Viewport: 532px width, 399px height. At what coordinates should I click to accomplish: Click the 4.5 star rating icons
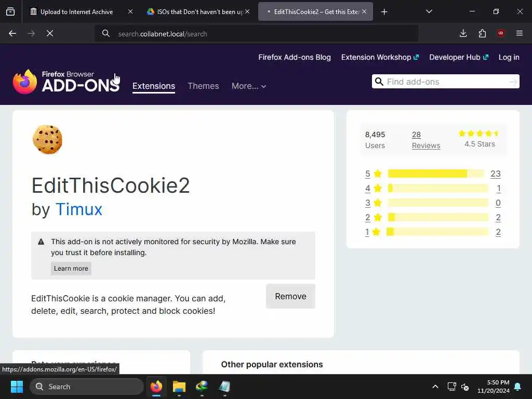point(478,134)
